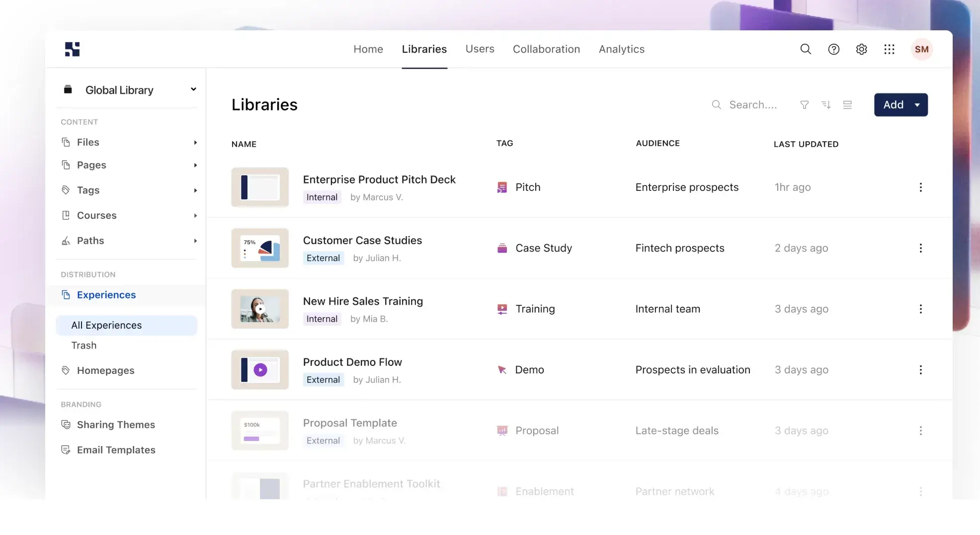Open the apps grid icon
The height and width of the screenshot is (535, 980).
tap(889, 49)
